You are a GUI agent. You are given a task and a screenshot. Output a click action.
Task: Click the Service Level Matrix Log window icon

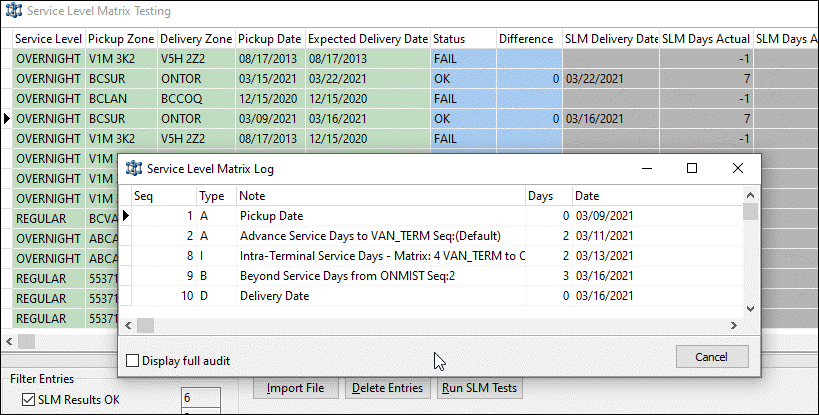tap(133, 169)
